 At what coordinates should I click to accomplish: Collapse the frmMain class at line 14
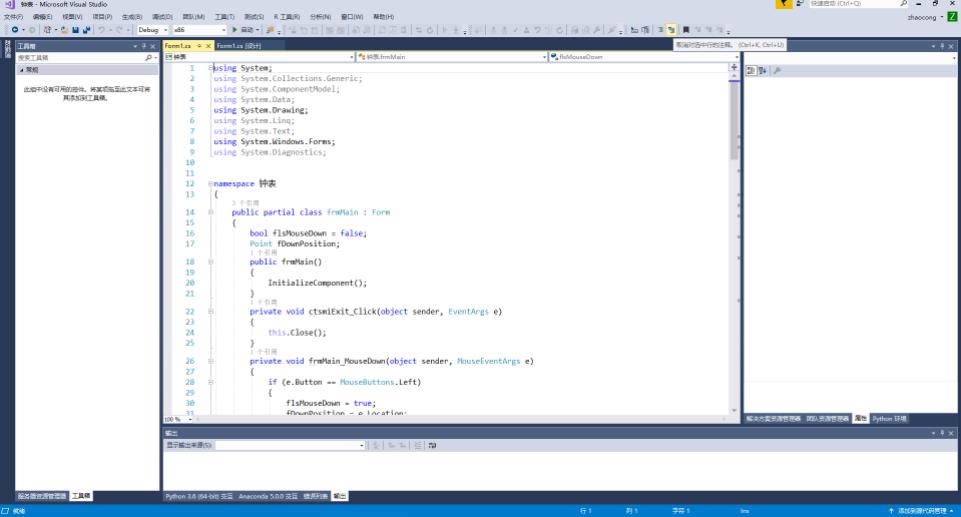pyautogui.click(x=211, y=212)
